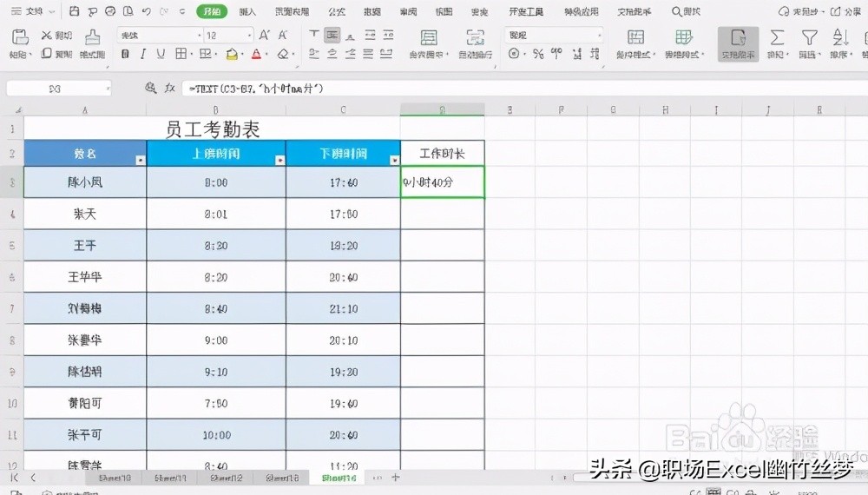Viewport: 868px width, 495px height.
Task: Open filter dropdown on clock-in time header
Action: 279,160
